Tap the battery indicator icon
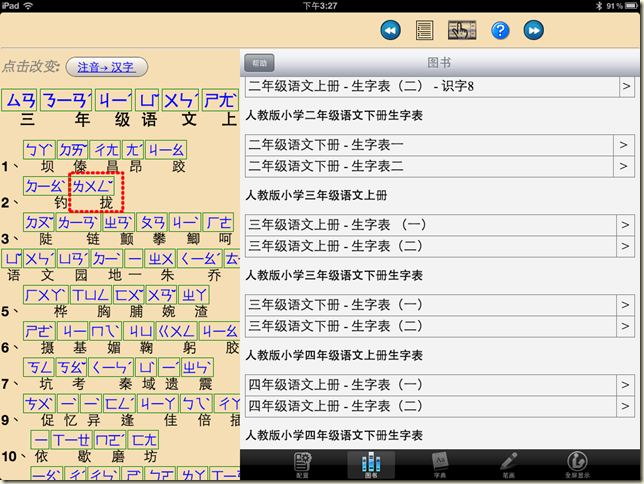 coord(632,5)
